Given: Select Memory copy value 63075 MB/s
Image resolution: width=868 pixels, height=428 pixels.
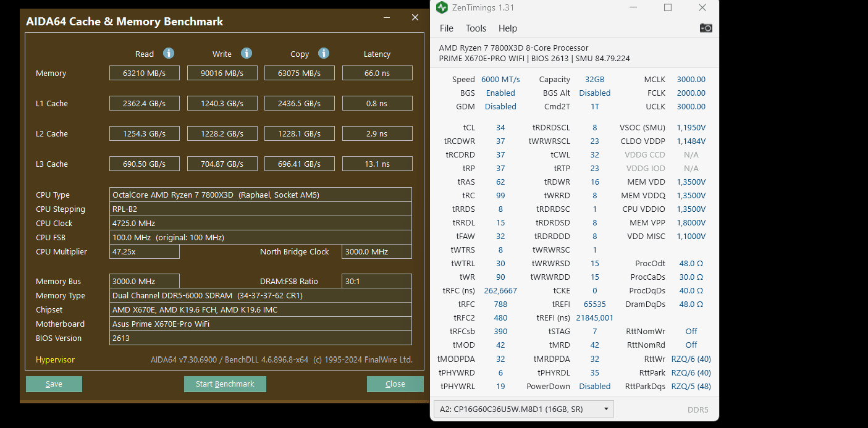Looking at the screenshot, I should [x=300, y=73].
